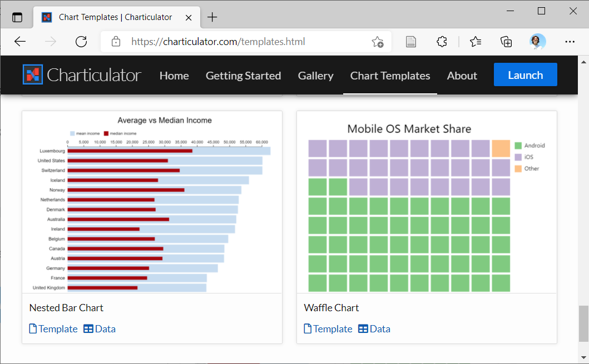Click the Average vs Median Income heading

coord(165,120)
